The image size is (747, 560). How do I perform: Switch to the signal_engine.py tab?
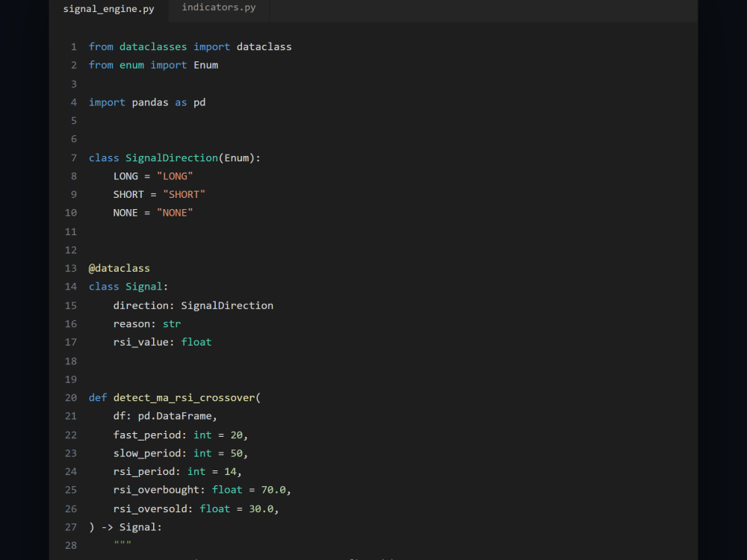[108, 9]
